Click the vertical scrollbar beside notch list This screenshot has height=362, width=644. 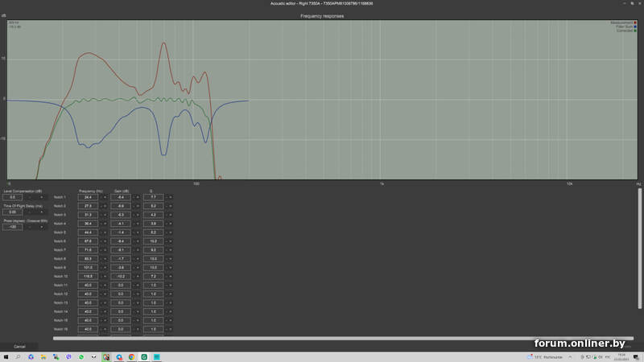[640, 241]
